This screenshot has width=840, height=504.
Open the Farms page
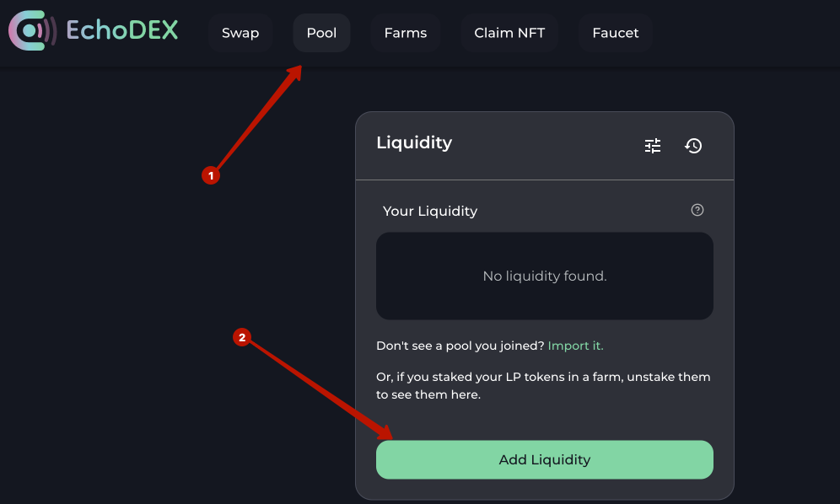click(x=406, y=34)
